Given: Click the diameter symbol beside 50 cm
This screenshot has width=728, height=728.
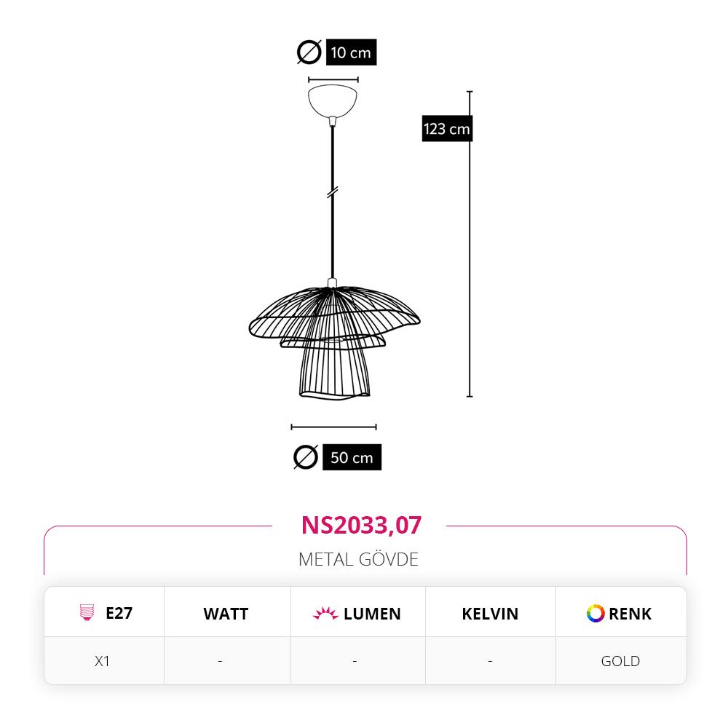Looking at the screenshot, I should tap(306, 457).
